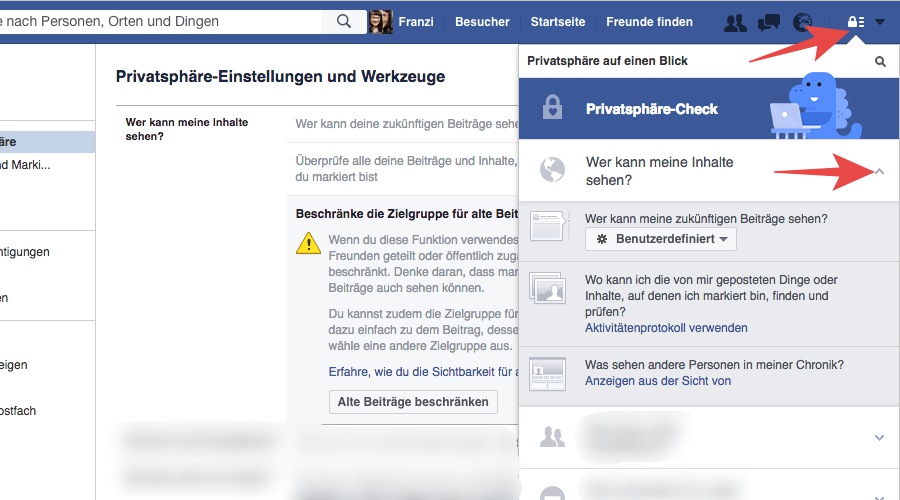Open Franzi's profile picture thumbnail
900x500 pixels.
click(x=381, y=22)
